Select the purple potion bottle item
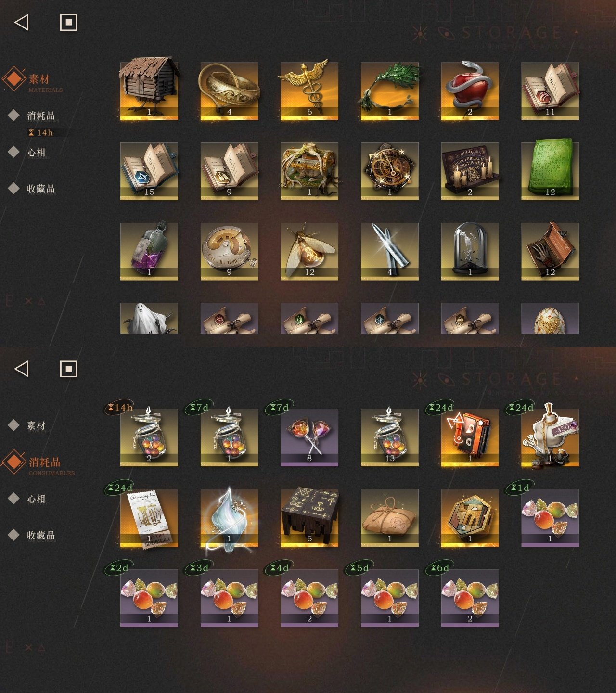616x693 pixels. pos(149,250)
